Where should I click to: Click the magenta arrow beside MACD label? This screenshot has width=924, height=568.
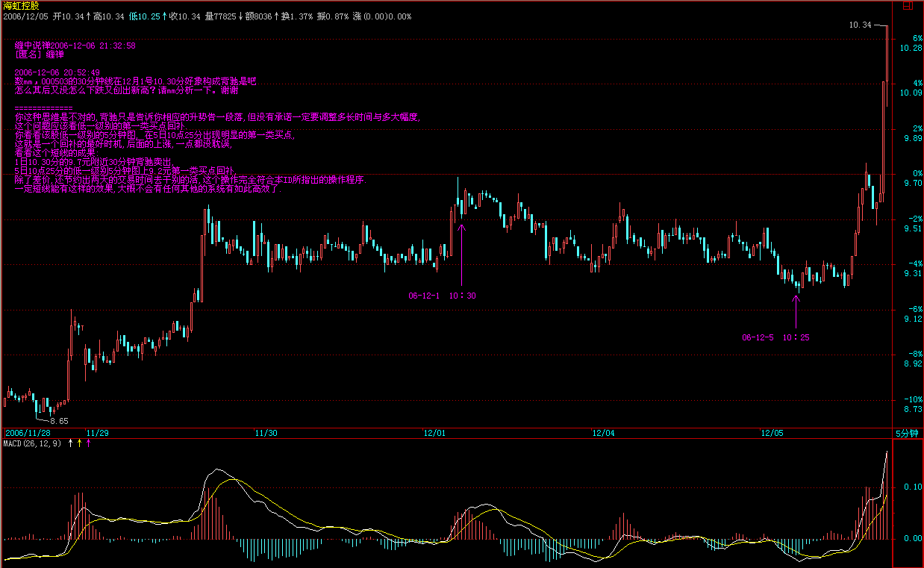(x=88, y=443)
